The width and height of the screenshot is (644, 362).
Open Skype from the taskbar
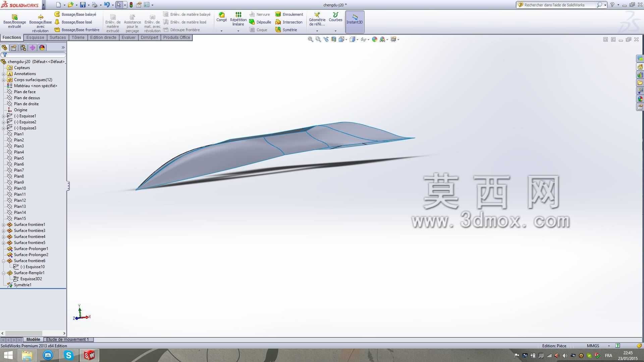[68, 355]
